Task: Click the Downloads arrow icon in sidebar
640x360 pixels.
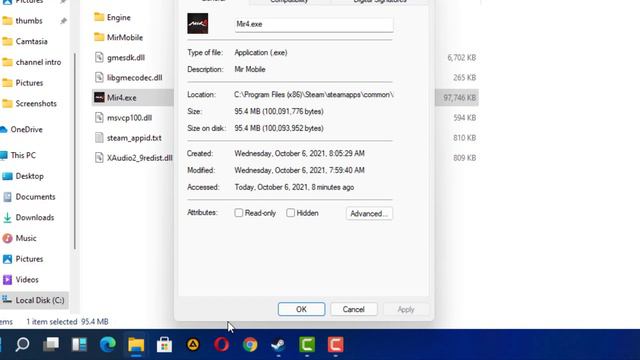Action: coord(7,218)
